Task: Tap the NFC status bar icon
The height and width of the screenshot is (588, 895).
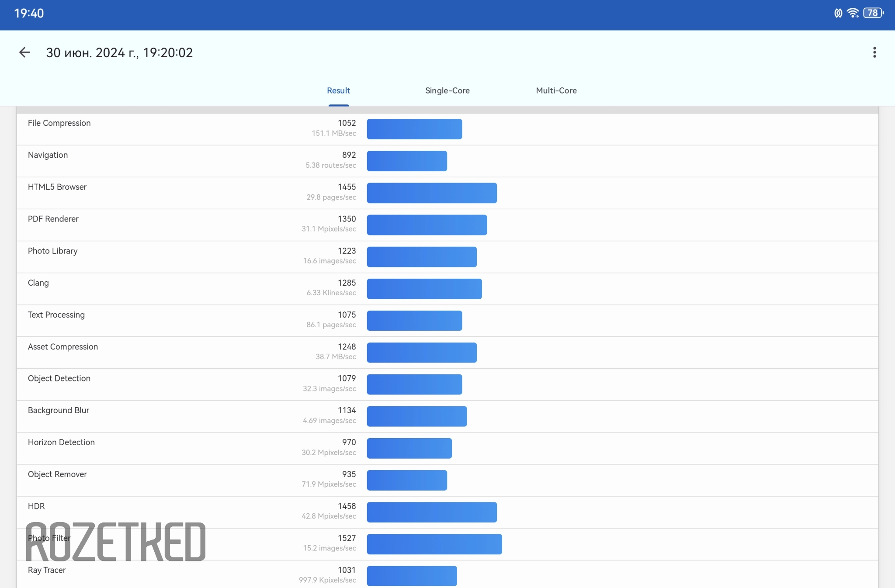Action: click(x=838, y=13)
